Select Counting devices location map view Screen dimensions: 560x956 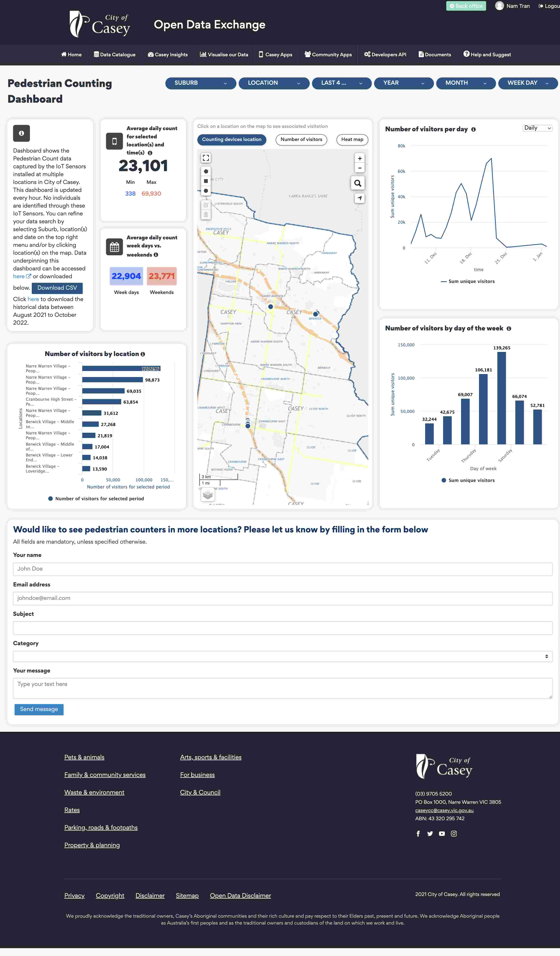click(231, 140)
